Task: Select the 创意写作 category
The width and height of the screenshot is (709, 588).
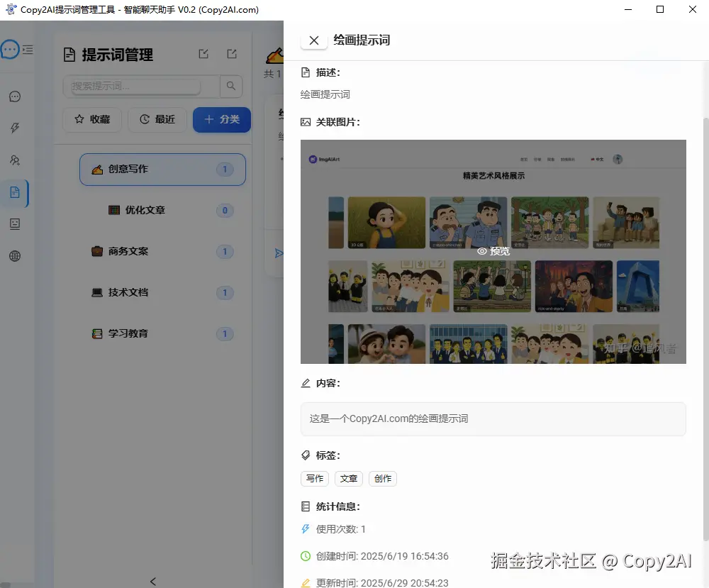Action: coord(163,169)
